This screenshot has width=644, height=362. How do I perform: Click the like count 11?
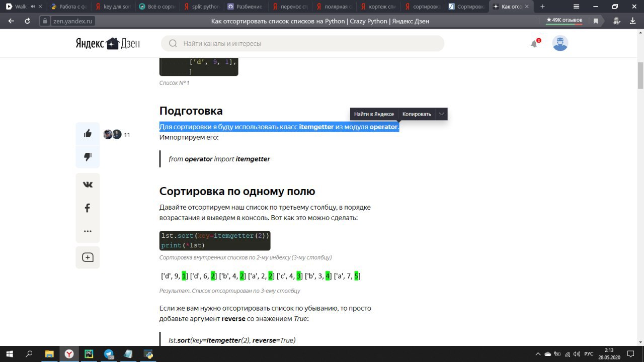(x=127, y=135)
